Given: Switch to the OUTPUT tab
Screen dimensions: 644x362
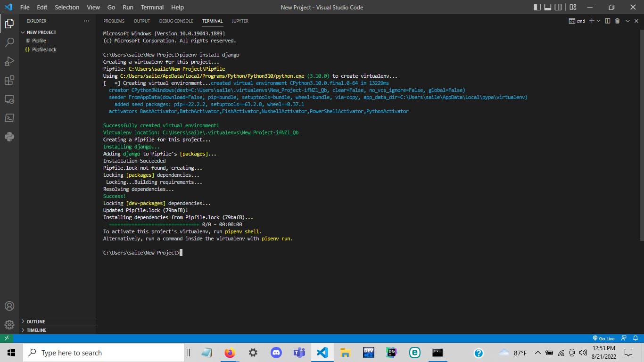Looking at the screenshot, I should 141,21.
